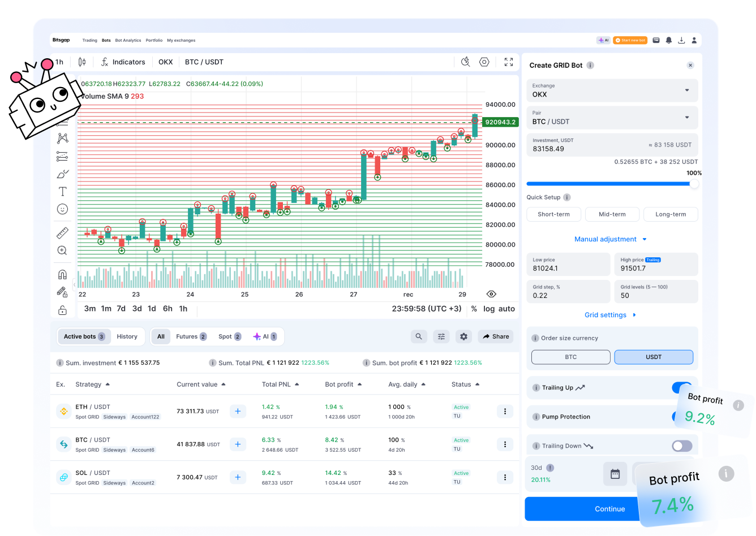Enable the Trailing Down switch
This screenshot has height=536, width=756.
click(682, 446)
